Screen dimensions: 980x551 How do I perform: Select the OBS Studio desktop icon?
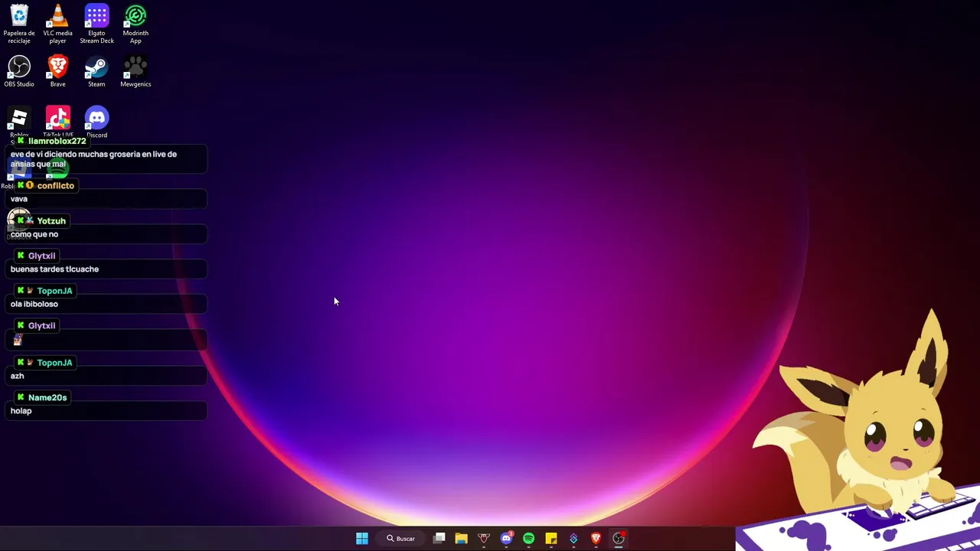(x=19, y=71)
